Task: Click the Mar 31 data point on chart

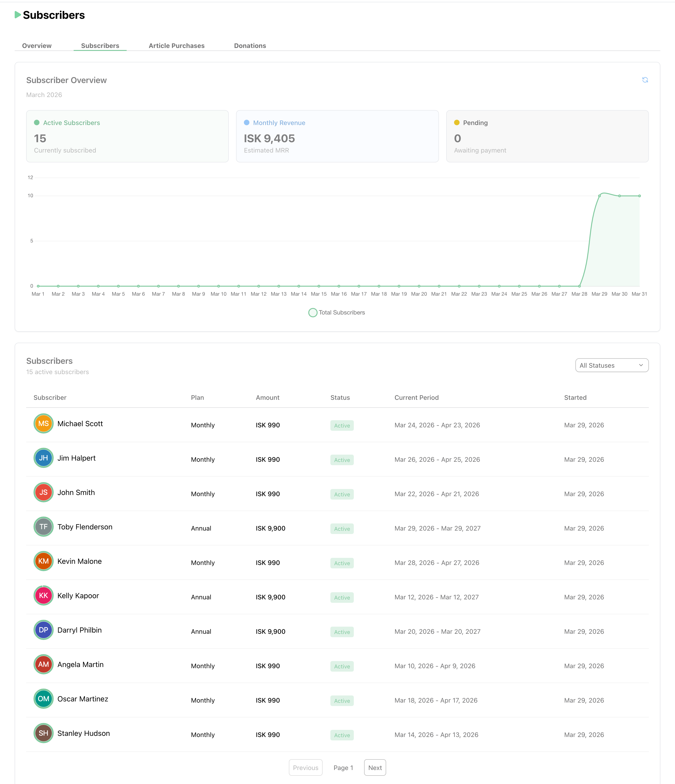Action: coord(639,196)
